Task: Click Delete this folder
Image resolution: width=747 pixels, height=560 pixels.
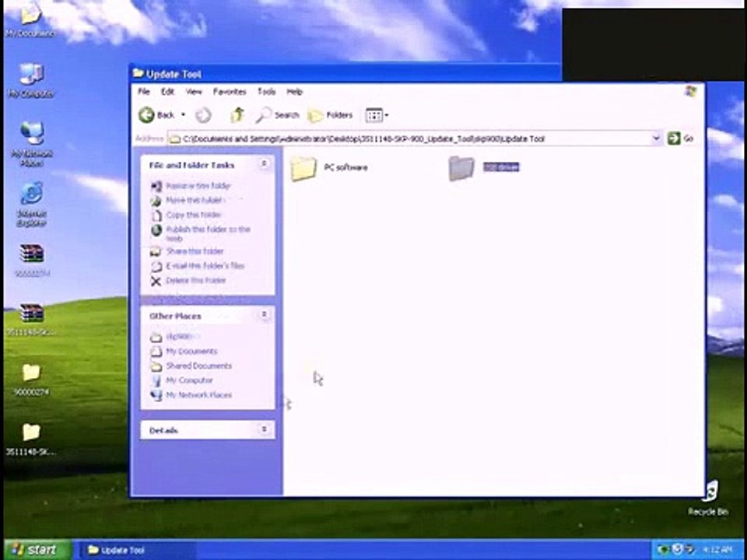Action: coord(188,281)
